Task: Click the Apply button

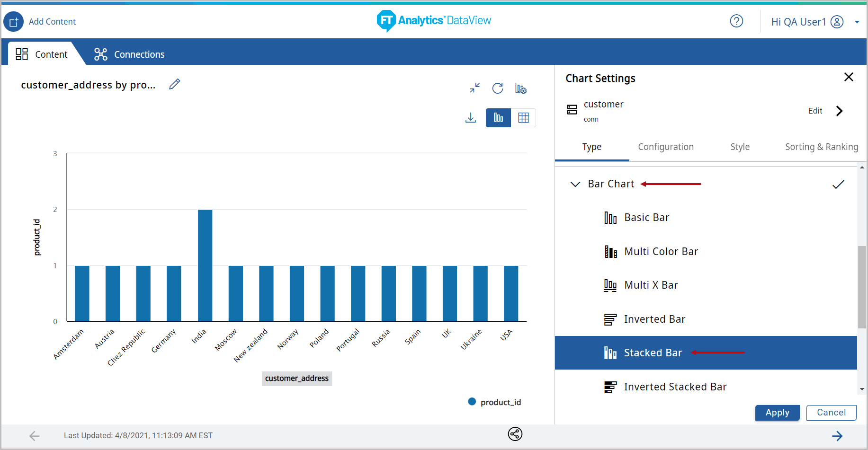Action: (x=777, y=413)
